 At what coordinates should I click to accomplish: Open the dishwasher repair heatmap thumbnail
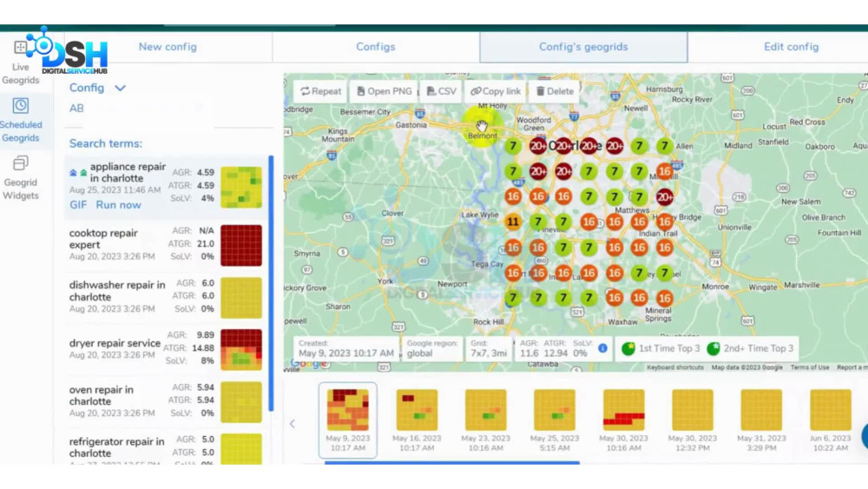pyautogui.click(x=241, y=298)
